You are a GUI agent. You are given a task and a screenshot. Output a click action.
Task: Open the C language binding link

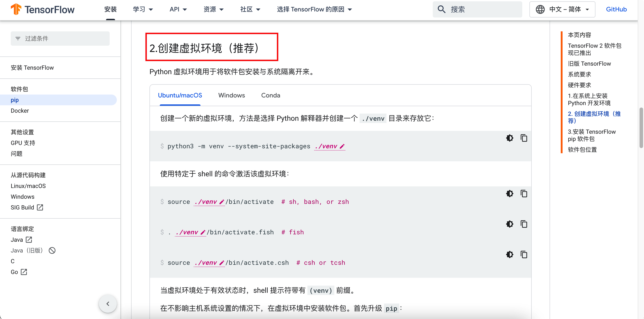13,261
